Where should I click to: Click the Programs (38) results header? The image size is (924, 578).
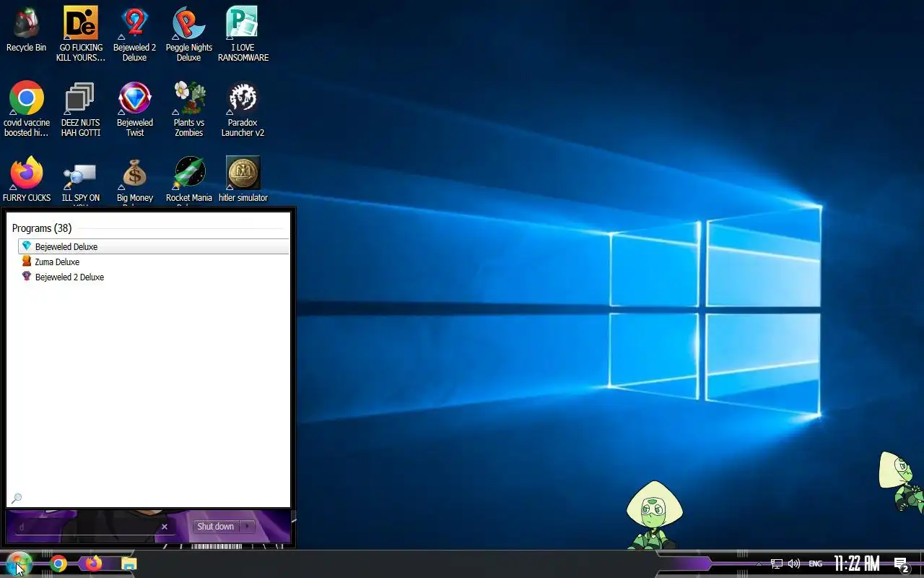pos(42,228)
